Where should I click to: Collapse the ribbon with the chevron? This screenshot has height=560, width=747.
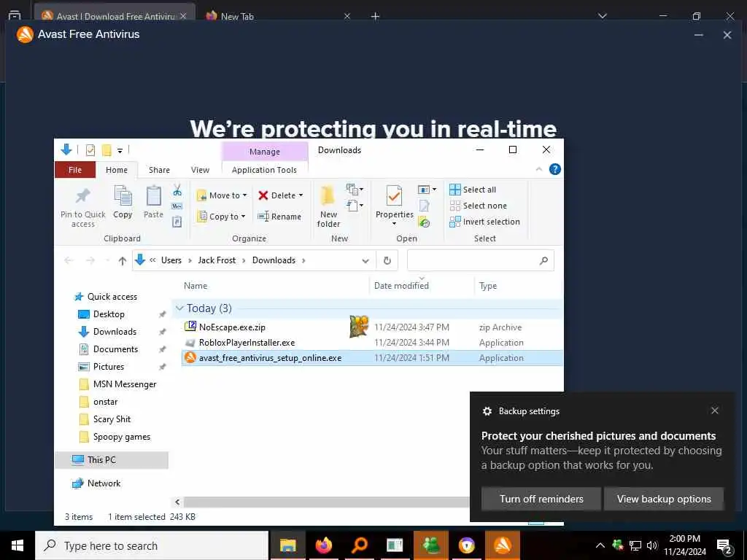(x=539, y=169)
